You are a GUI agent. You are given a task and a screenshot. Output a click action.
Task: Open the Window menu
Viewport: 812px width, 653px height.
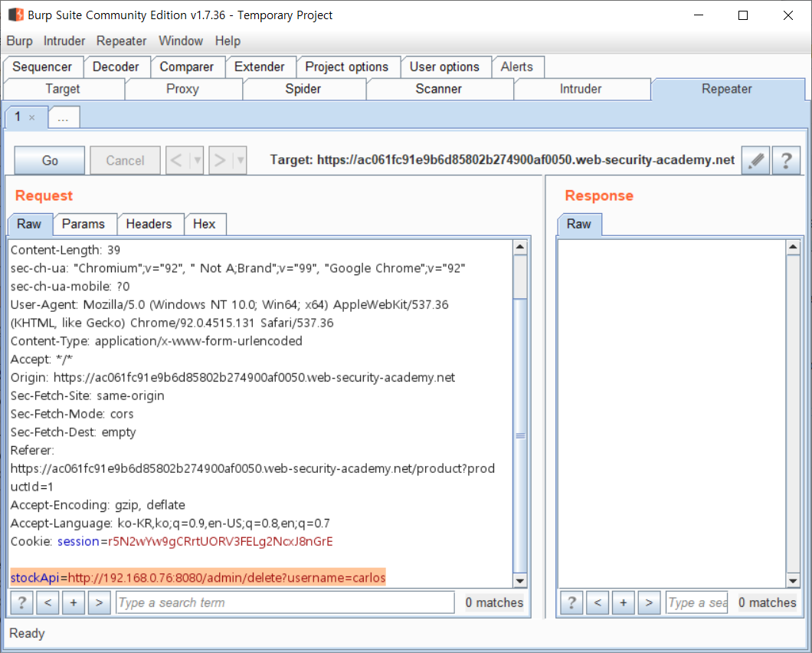pos(181,41)
